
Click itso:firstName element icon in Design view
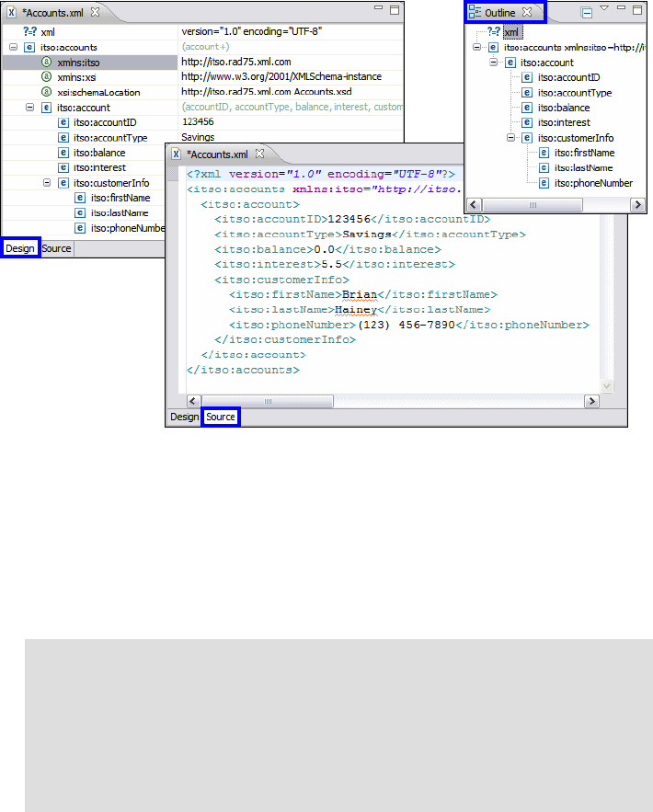point(80,198)
